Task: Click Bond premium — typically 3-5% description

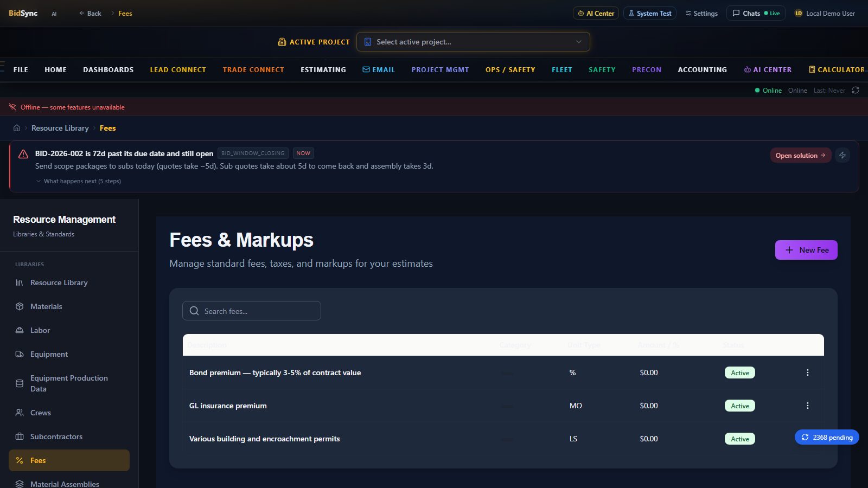Action: coord(275,373)
